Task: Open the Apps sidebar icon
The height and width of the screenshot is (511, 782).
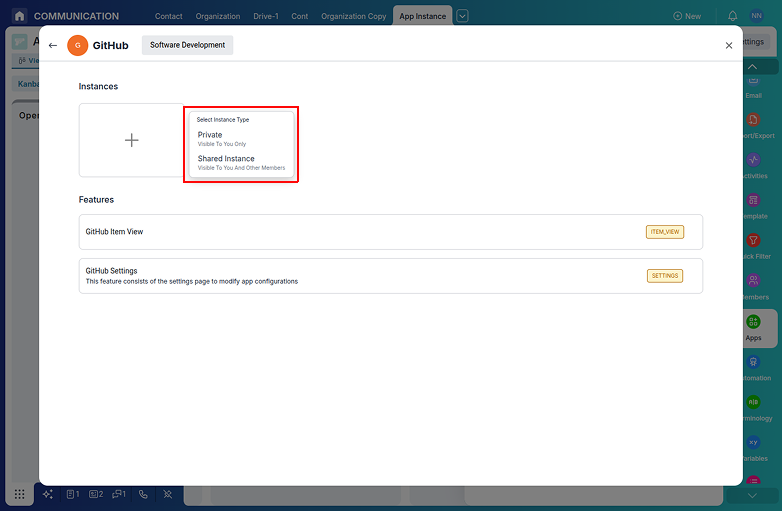Action: (x=753, y=322)
